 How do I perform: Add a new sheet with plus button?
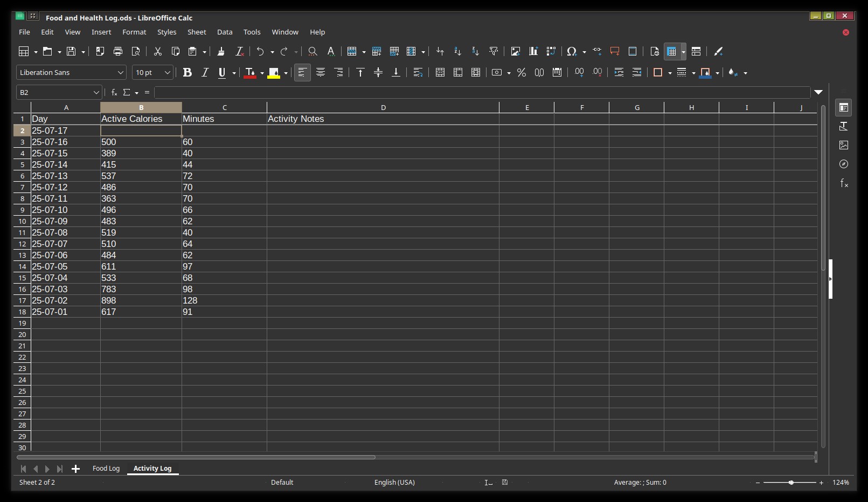[75, 469]
